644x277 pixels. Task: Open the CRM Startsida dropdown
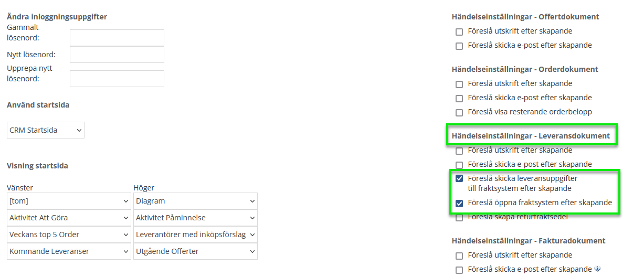(46, 130)
